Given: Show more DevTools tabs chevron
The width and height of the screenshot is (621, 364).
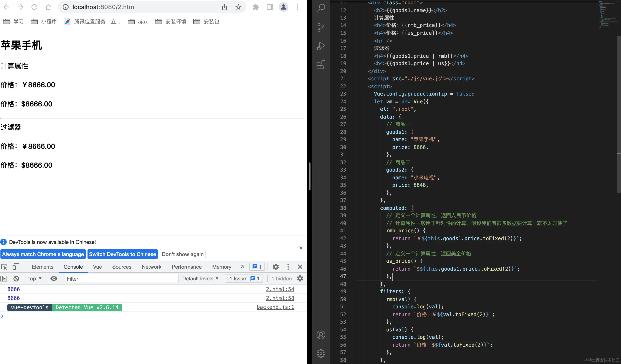Looking at the screenshot, I should [242, 267].
